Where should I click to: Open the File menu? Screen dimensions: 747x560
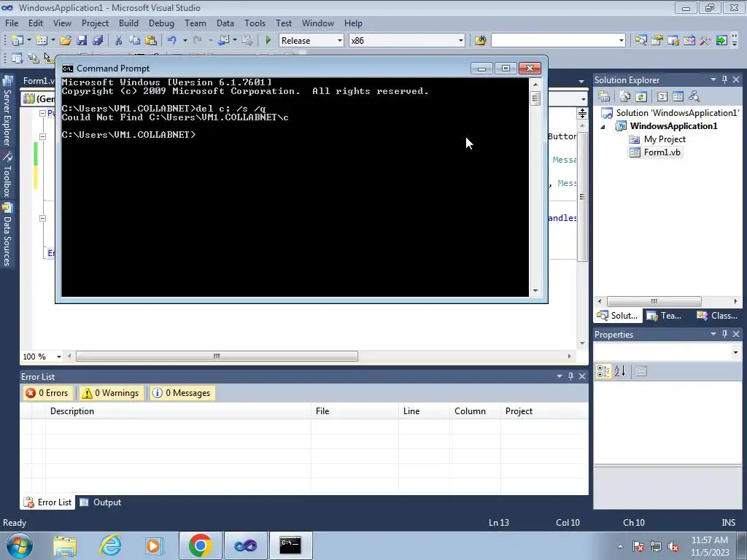12,23
